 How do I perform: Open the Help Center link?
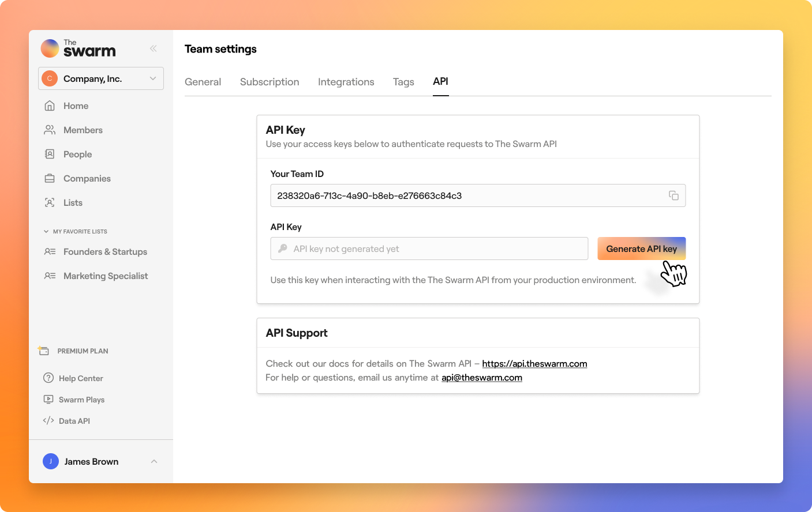click(x=81, y=379)
